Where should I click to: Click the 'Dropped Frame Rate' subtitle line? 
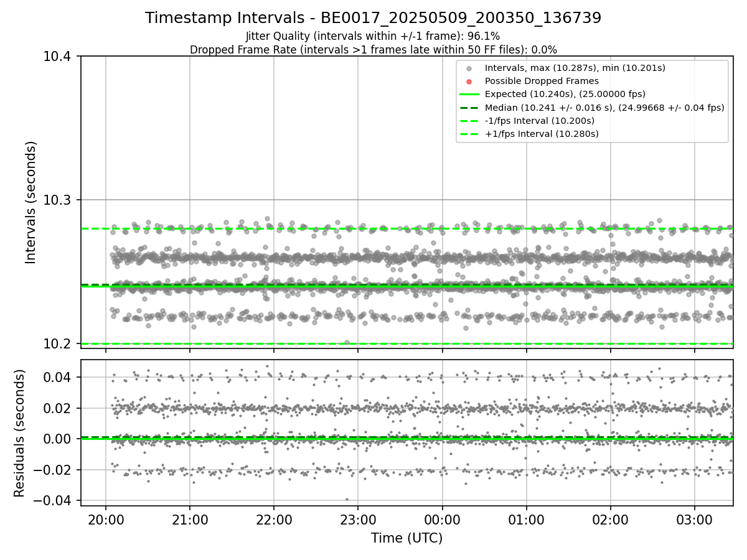(373, 50)
